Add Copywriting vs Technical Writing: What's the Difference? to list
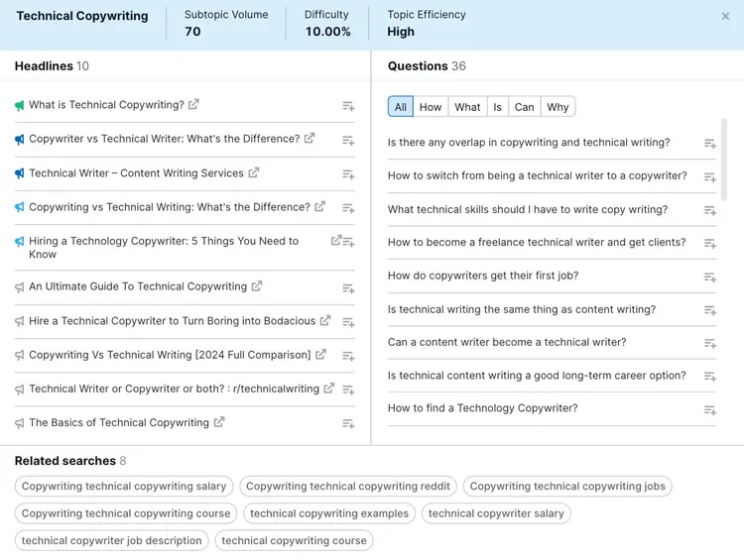The width and height of the screenshot is (744, 560). (348, 208)
